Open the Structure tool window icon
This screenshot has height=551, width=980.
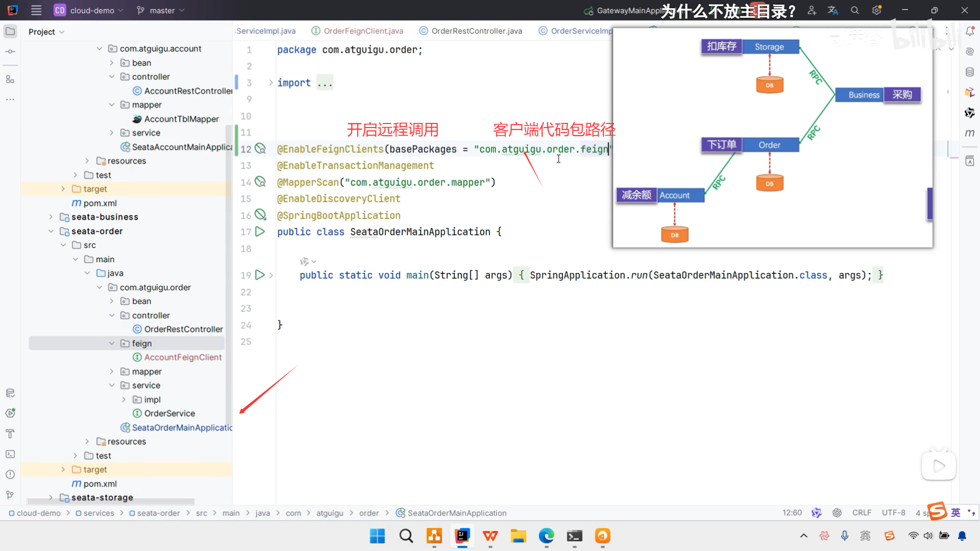coord(10,79)
